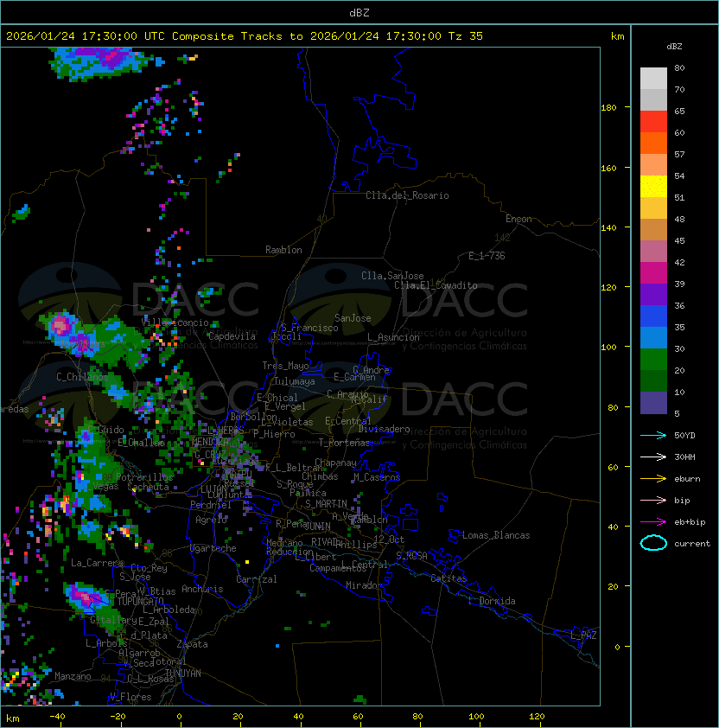The width and height of the screenshot is (719, 728).
Task: Click the cyan ellipse 'current' legend symbol
Action: click(x=653, y=543)
